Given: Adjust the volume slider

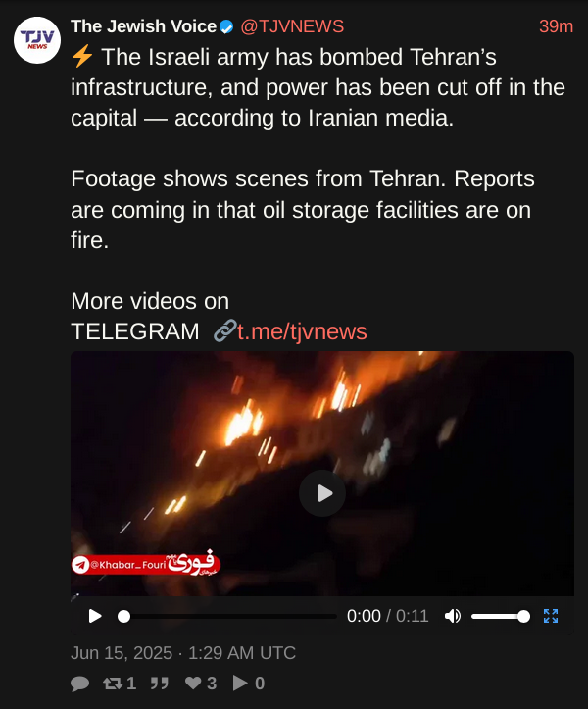Looking at the screenshot, I should click(x=501, y=616).
